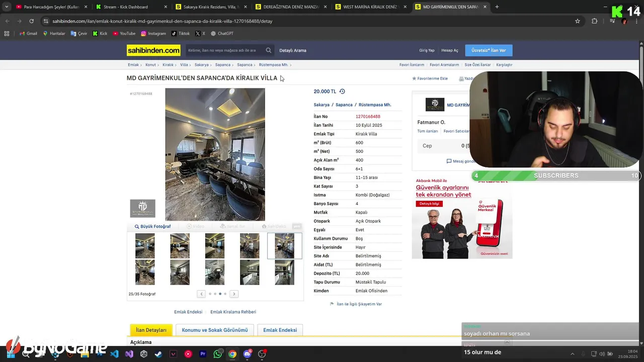
Task: Click the Akbank Detaylı bilgi ad button
Action: (429, 204)
